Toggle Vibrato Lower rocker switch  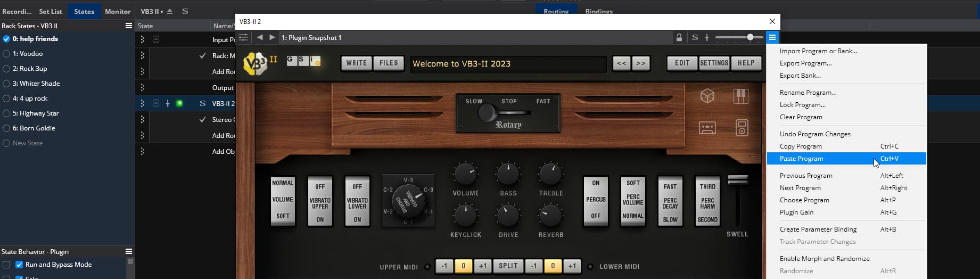pyautogui.click(x=357, y=202)
